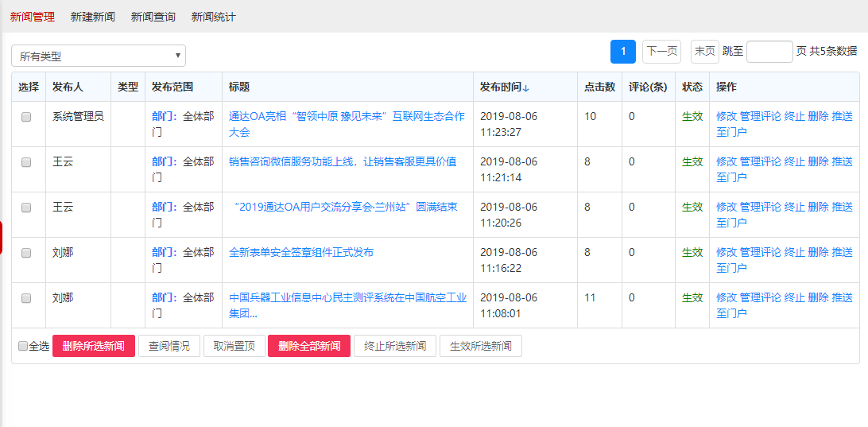Open the 新闻查询 tab
Screen dimensions: 868x427
(153, 17)
